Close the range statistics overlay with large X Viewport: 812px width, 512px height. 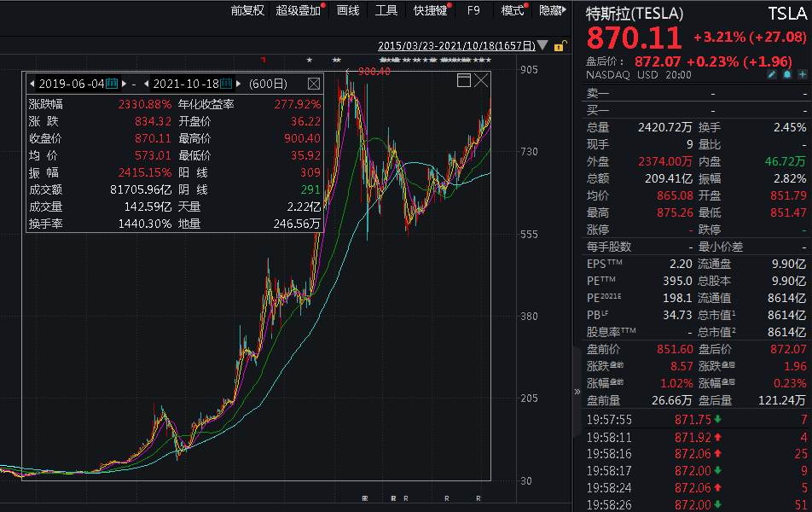tap(481, 80)
